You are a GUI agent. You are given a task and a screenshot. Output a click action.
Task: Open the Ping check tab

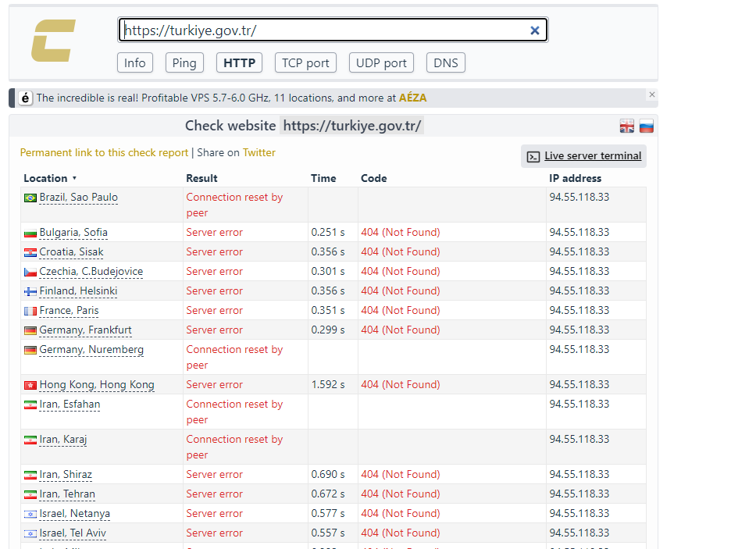[x=184, y=62]
